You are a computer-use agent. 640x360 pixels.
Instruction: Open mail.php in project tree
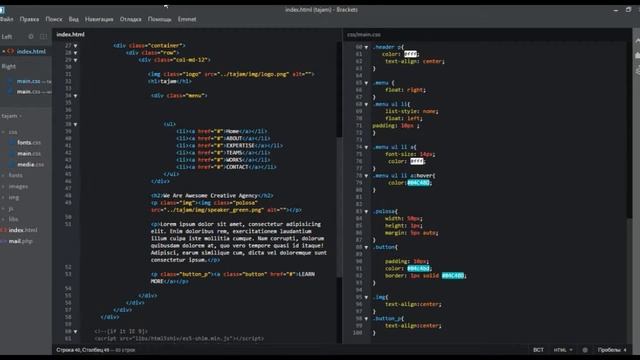tap(21, 241)
